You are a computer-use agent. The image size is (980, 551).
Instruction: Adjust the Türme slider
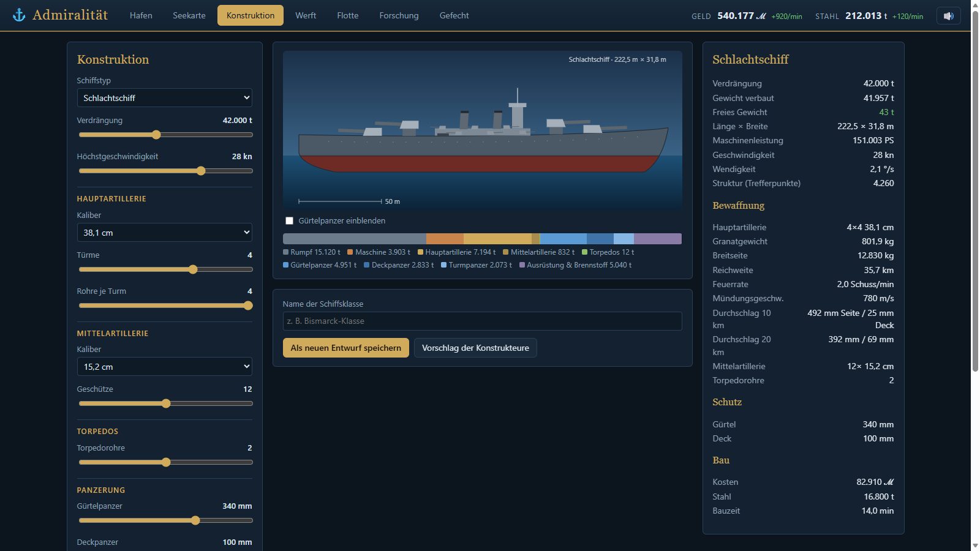(x=165, y=269)
